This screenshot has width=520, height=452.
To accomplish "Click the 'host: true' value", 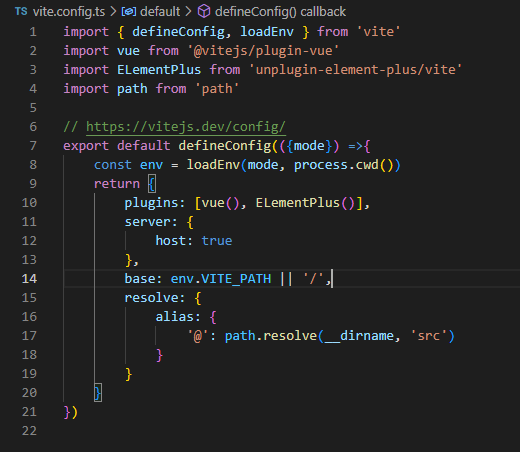I will [x=217, y=241].
